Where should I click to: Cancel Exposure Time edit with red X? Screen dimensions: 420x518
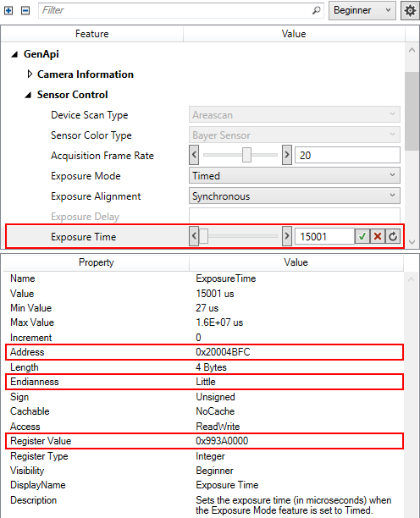(x=378, y=236)
